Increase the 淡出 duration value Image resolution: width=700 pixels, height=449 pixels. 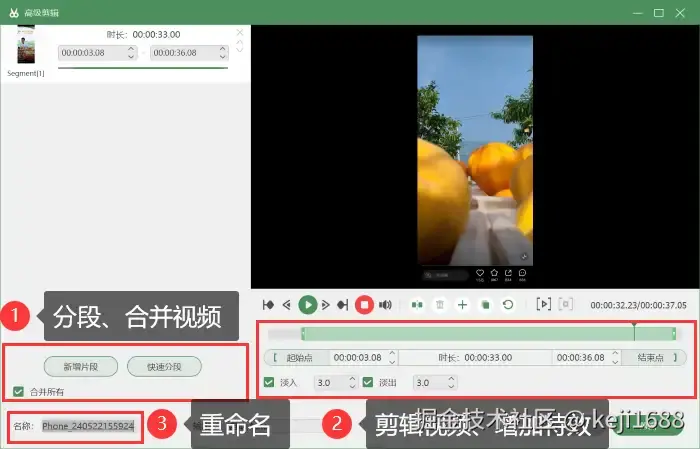(451, 378)
